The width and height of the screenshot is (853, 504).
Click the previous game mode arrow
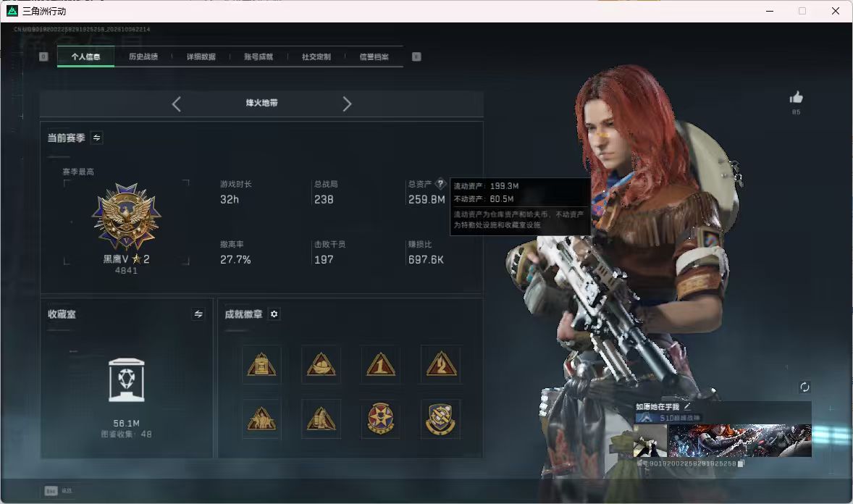click(x=176, y=104)
